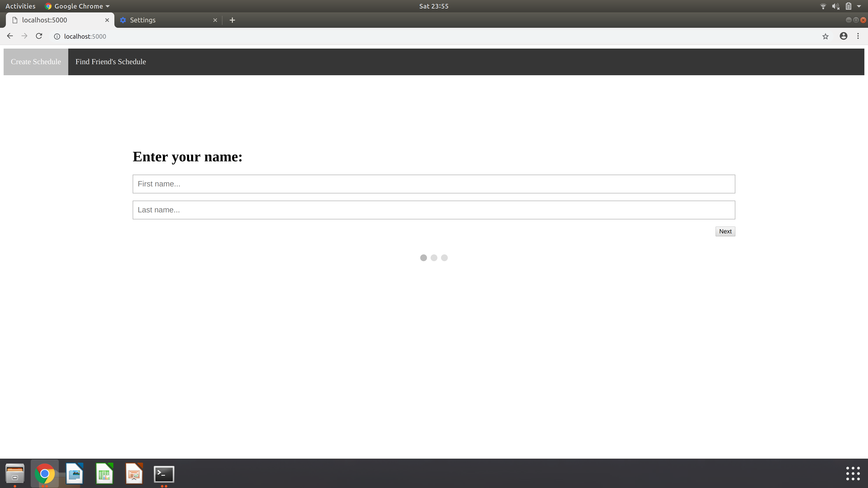Screen dimensions: 868x488
Task: Click the browser back arrow
Action: (x=10, y=36)
